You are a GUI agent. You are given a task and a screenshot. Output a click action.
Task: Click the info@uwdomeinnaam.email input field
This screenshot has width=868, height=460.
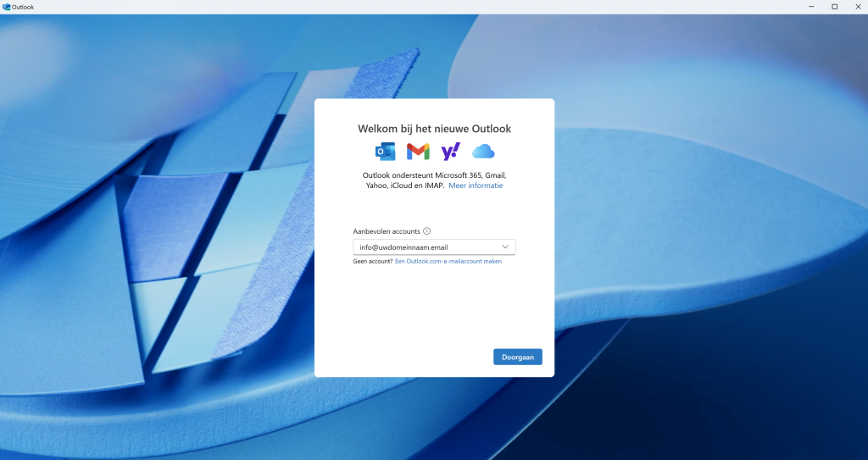point(435,247)
